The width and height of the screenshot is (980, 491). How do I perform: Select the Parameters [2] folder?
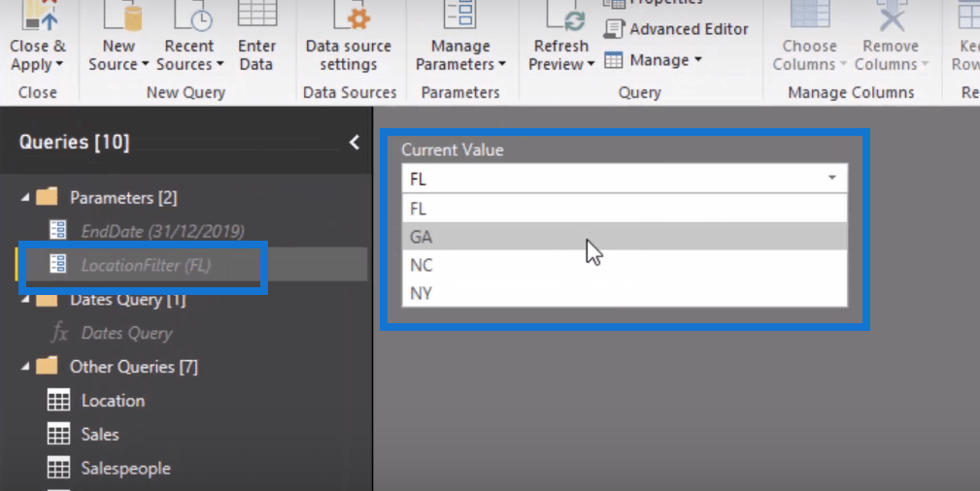pos(123,197)
